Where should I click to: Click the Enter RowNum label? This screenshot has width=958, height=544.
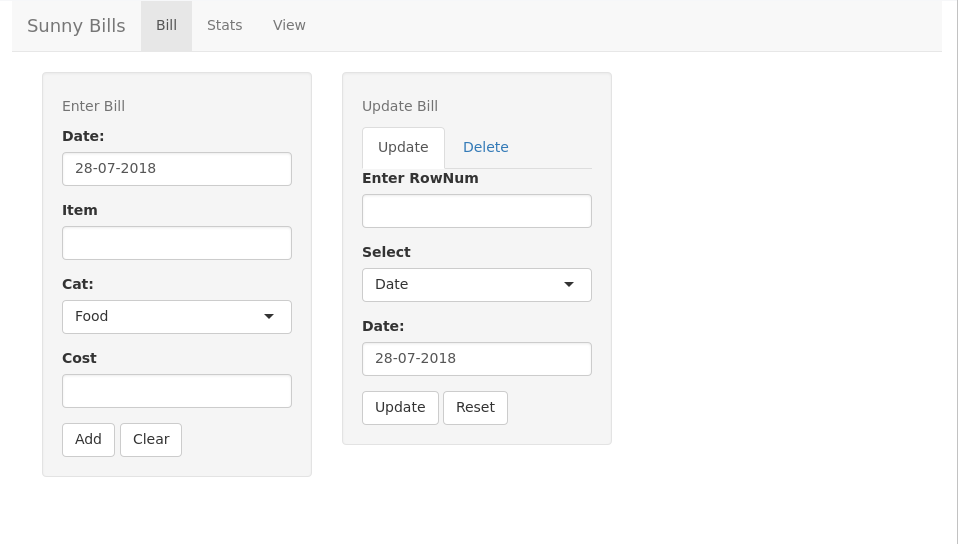(420, 178)
